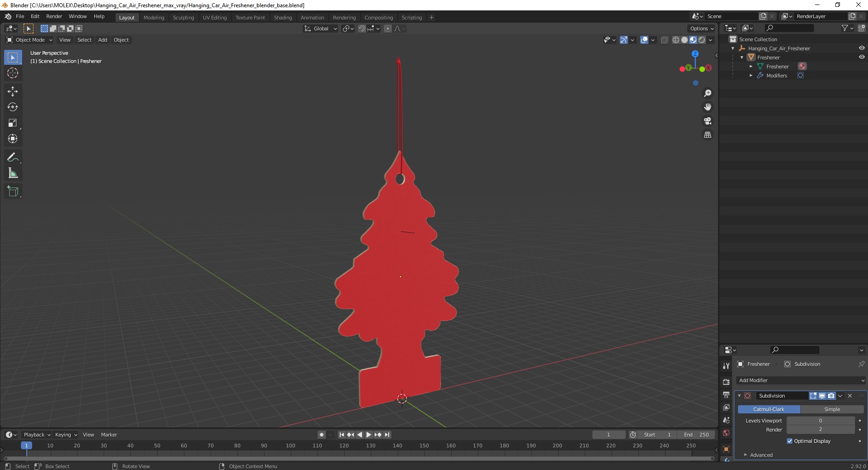Switch to the UV Editing workspace tab
Screen dimensions: 868x470
pos(215,18)
